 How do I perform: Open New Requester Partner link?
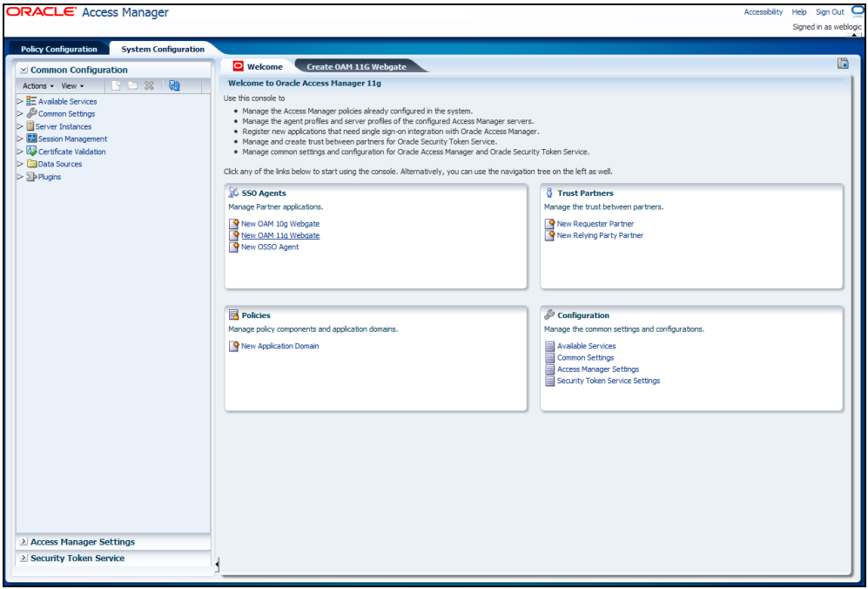point(595,224)
